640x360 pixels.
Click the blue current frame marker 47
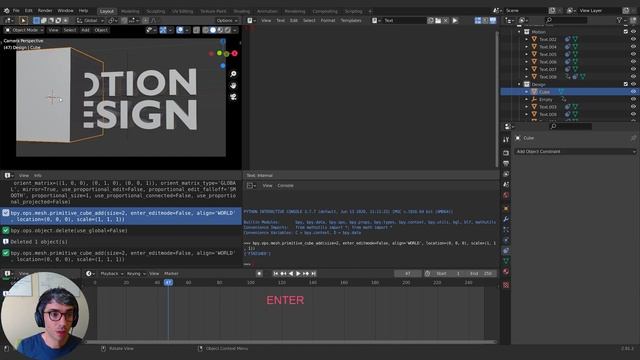tap(168, 282)
